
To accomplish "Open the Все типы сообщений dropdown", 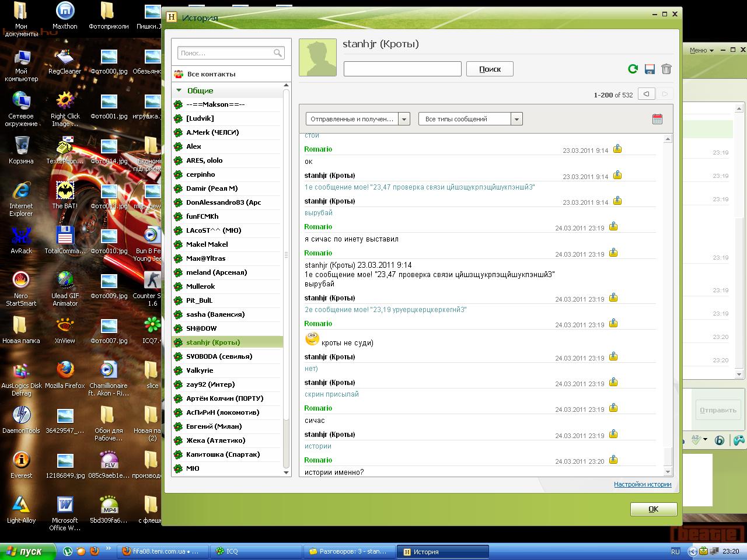I will tap(470, 119).
